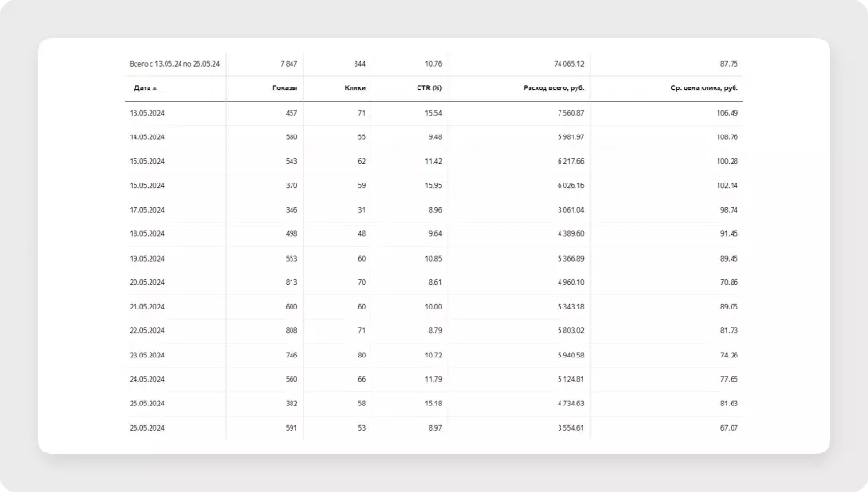868x492 pixels.
Task: Select spend value 7 560.87
Action: (571, 113)
